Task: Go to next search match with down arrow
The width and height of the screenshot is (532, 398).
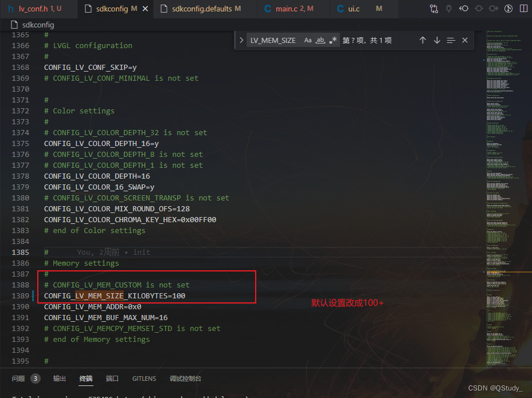Action: pos(437,40)
